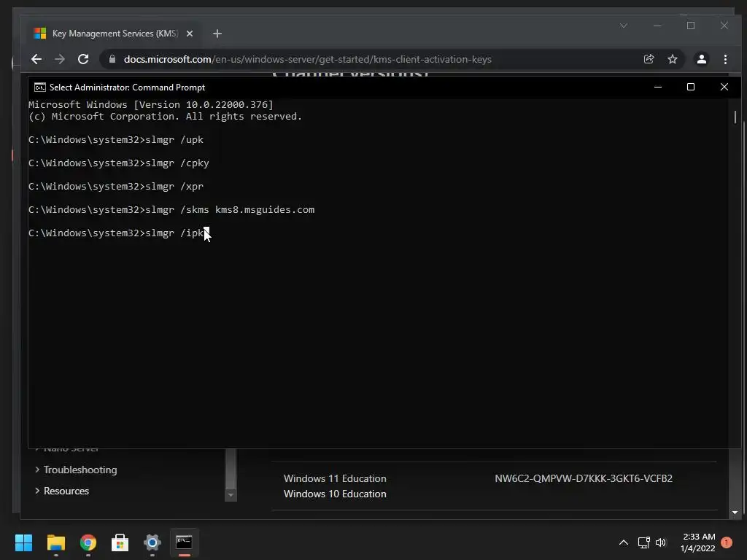The width and height of the screenshot is (747, 560).
Task: Click the slmgr /xpr command line
Action: 116,186
